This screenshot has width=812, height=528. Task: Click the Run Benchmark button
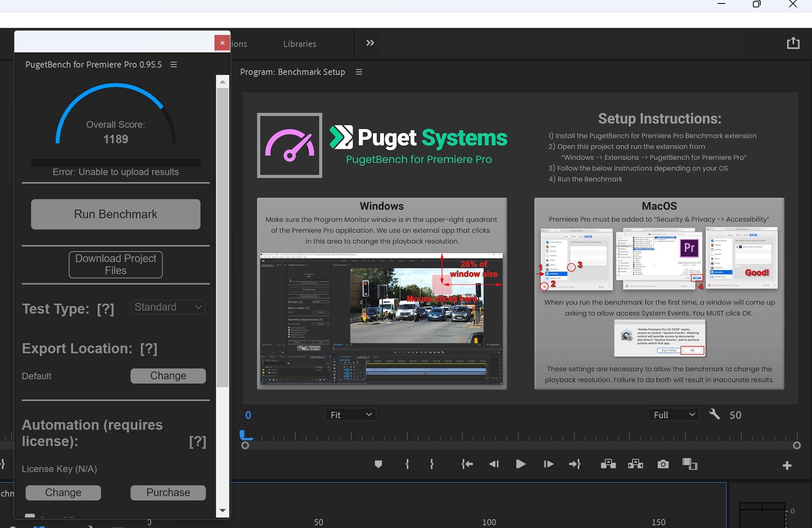pyautogui.click(x=115, y=214)
